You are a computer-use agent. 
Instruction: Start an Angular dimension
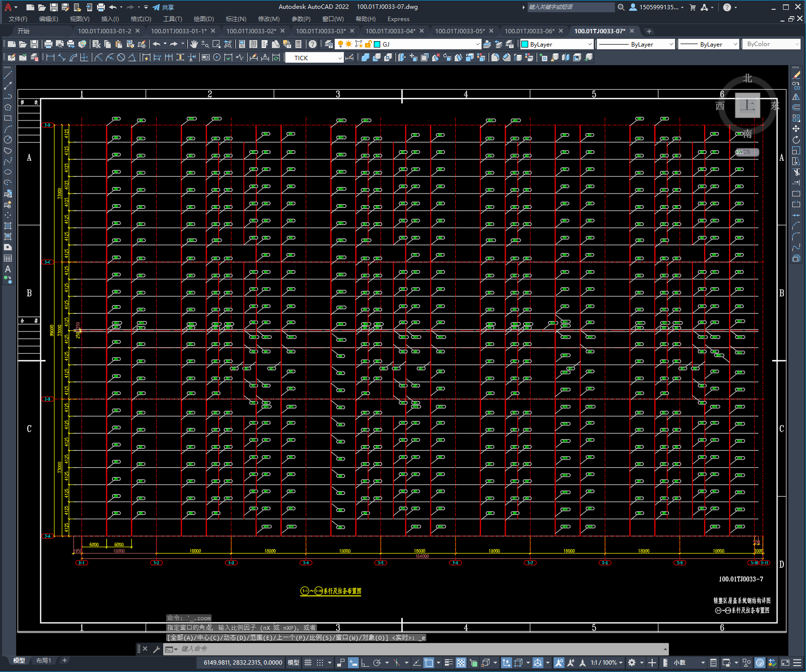132,57
